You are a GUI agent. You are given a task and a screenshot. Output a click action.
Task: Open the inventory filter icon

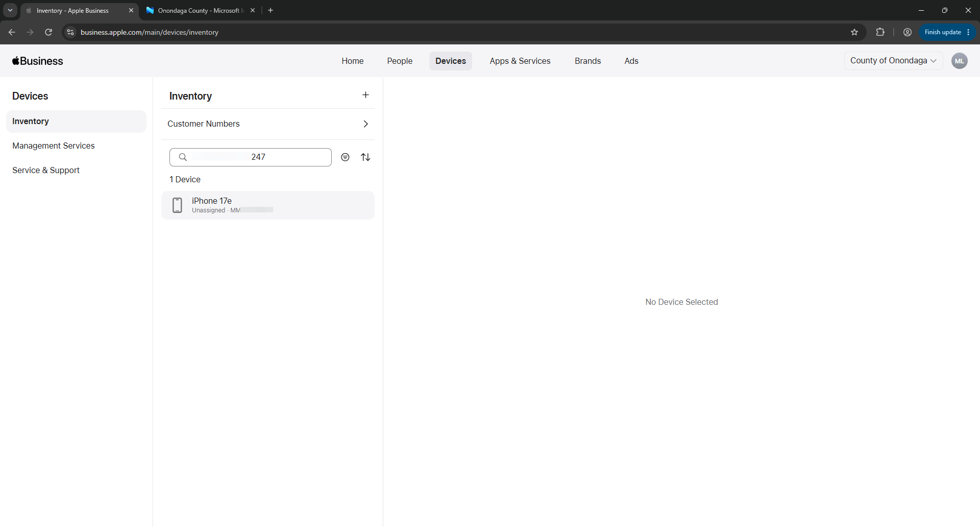(x=345, y=157)
